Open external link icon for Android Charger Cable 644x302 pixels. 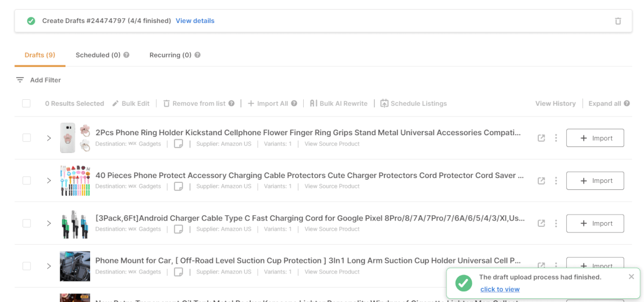(541, 223)
